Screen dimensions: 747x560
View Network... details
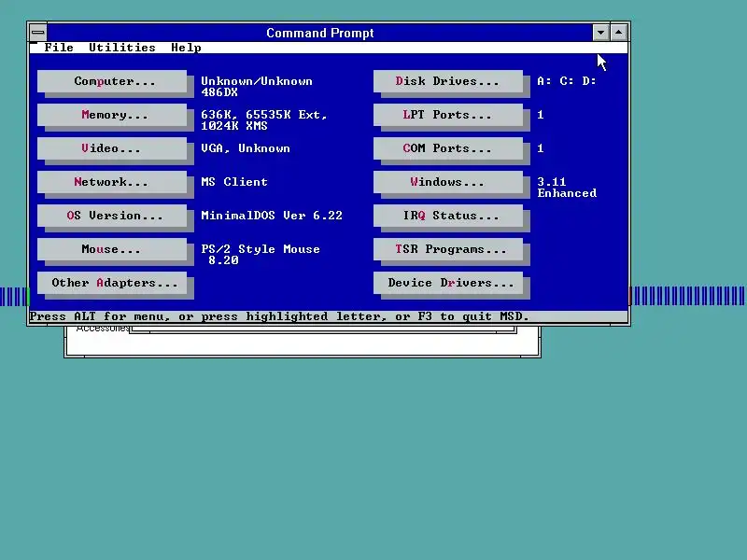click(x=112, y=182)
